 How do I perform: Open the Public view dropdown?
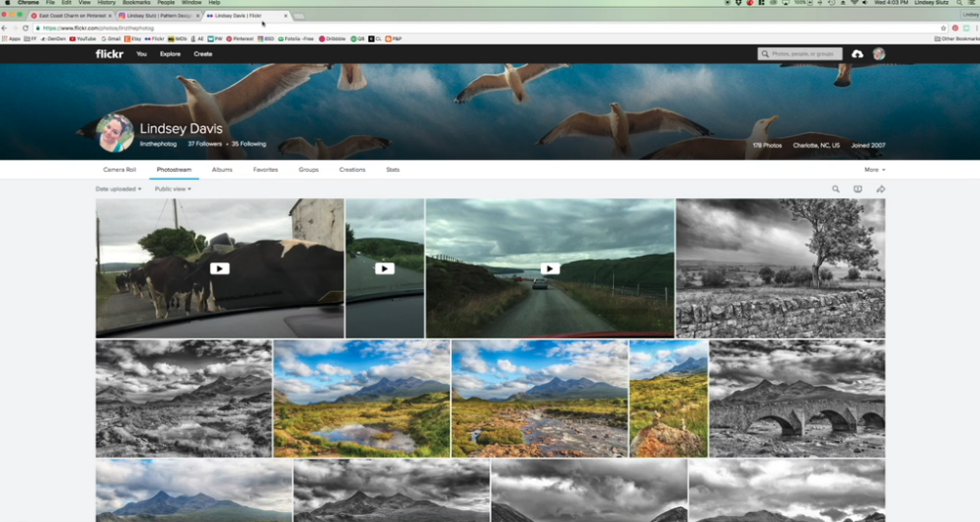(173, 188)
